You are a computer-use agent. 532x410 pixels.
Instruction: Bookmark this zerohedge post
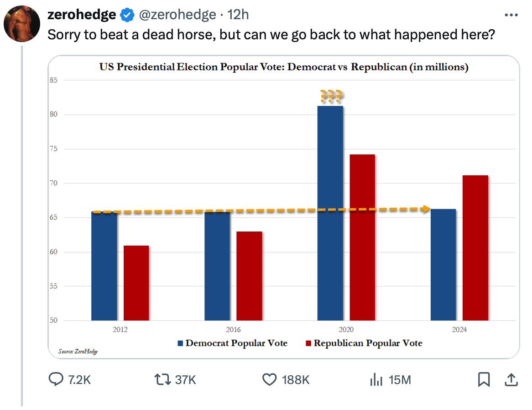click(484, 379)
